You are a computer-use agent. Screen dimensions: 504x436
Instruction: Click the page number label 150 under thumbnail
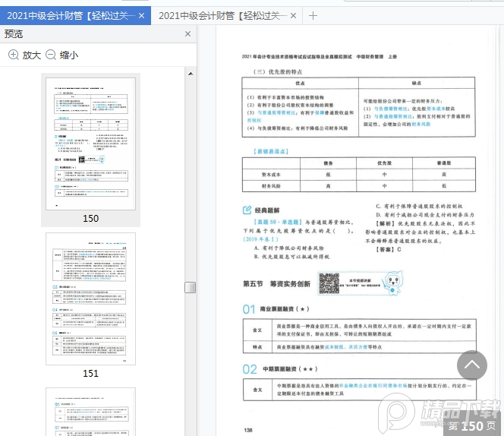[x=90, y=219]
